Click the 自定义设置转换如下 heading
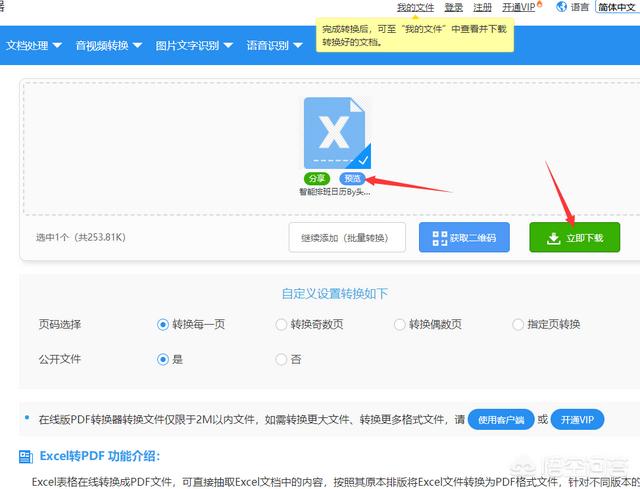Screen dimensions: 640x489 tap(335, 293)
